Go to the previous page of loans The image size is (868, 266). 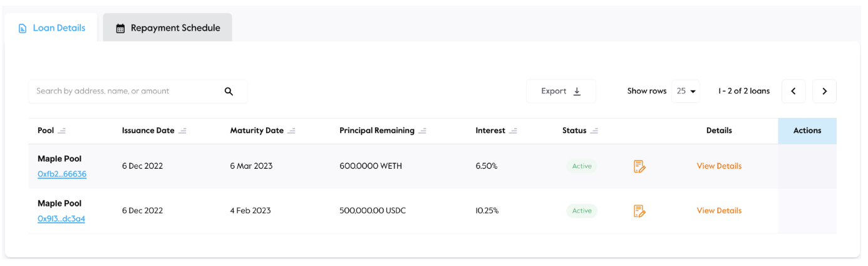pyautogui.click(x=793, y=92)
